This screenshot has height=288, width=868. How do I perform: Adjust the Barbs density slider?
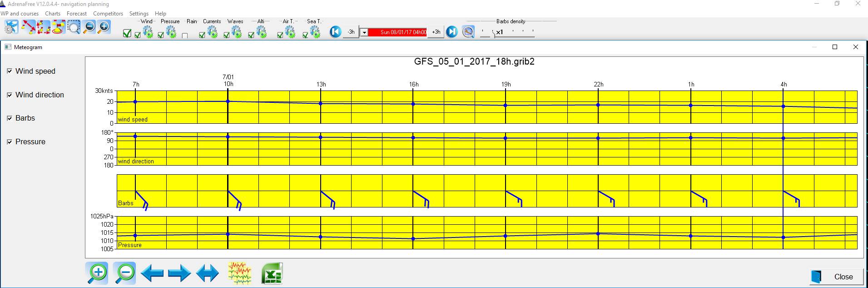(495, 34)
